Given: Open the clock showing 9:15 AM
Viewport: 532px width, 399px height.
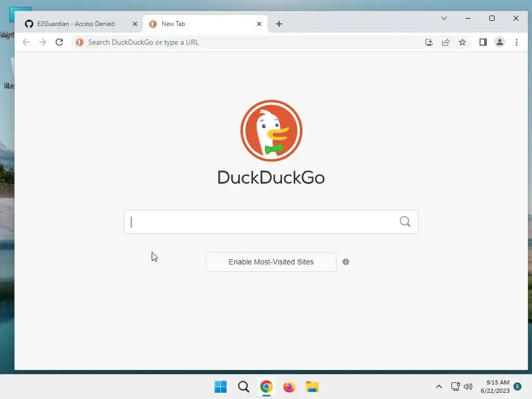Looking at the screenshot, I should click(x=495, y=387).
